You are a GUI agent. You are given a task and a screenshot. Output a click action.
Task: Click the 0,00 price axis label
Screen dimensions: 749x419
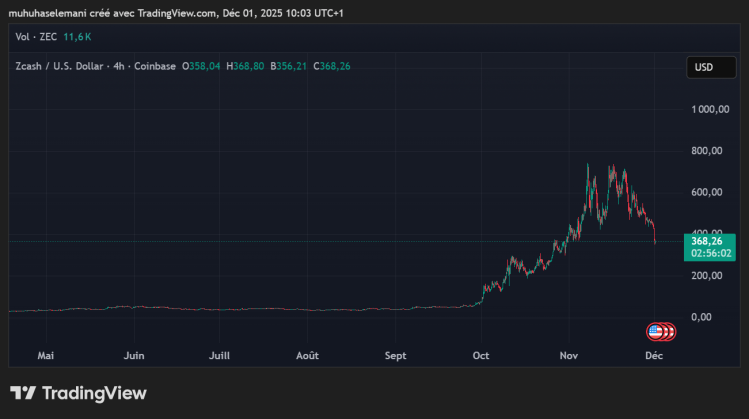pyautogui.click(x=701, y=317)
